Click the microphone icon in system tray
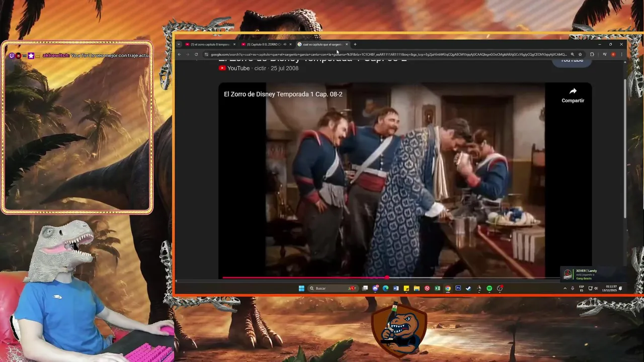 pos(573,289)
